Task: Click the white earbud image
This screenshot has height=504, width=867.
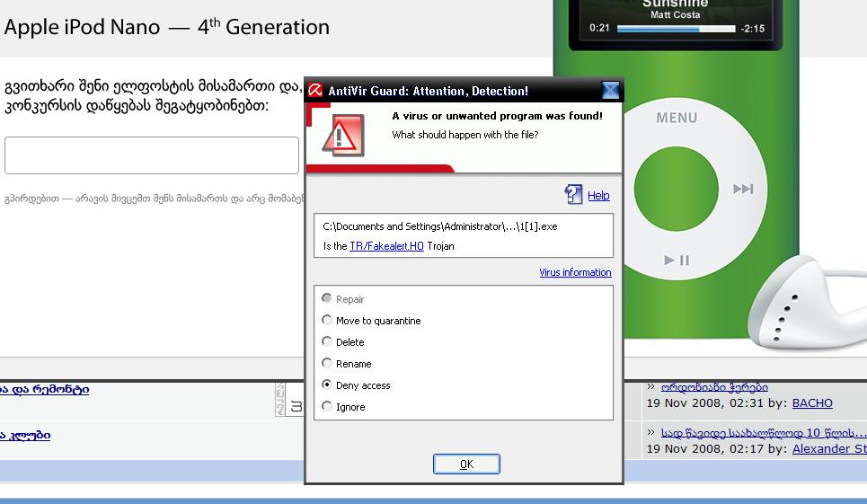Action: pos(806,303)
